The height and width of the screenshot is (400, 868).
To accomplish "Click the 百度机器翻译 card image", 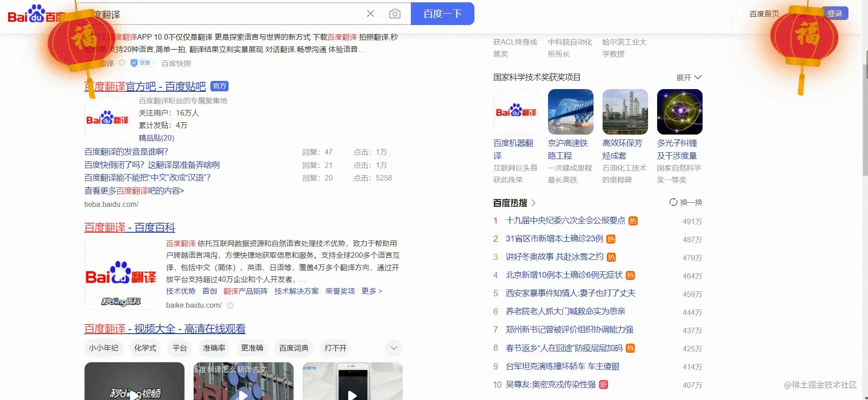I will 516,112.
